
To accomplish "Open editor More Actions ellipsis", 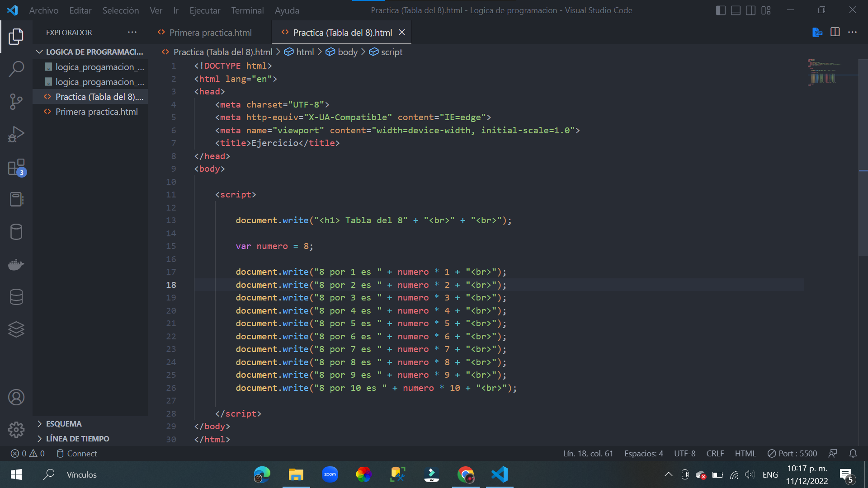I will tap(853, 32).
